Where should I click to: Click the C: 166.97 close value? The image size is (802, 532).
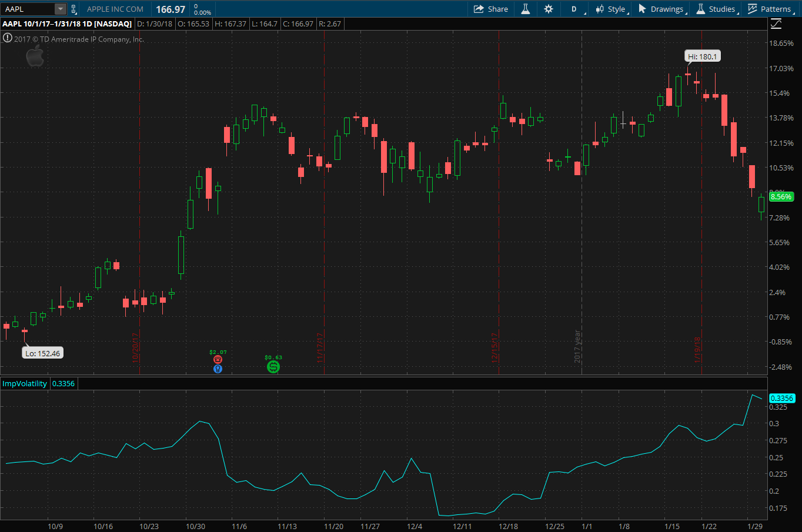pyautogui.click(x=298, y=24)
